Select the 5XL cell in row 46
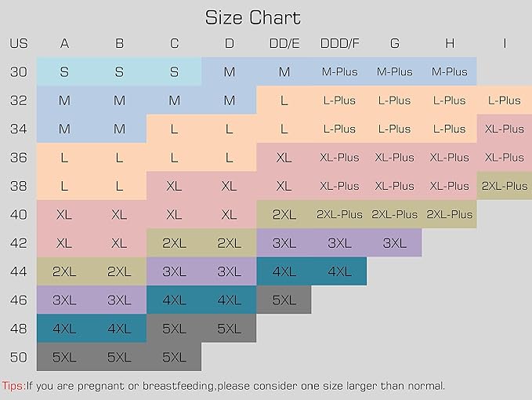 click(x=284, y=300)
